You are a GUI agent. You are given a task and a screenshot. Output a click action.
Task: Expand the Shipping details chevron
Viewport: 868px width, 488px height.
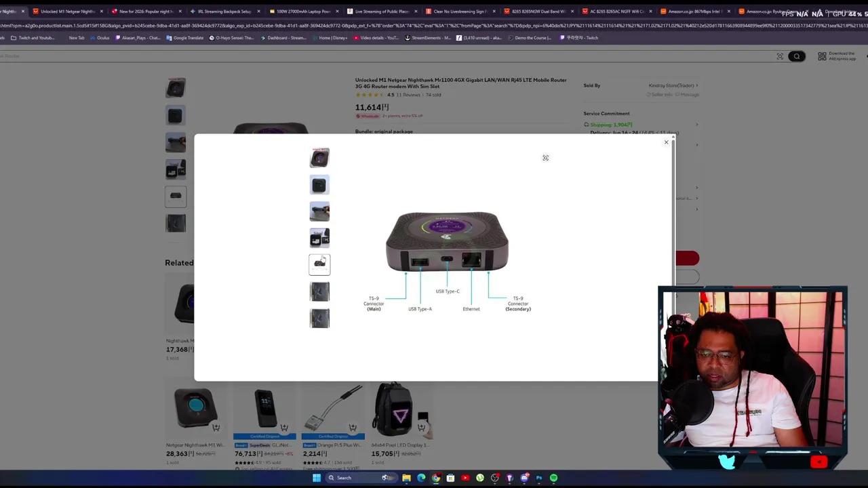(696, 125)
